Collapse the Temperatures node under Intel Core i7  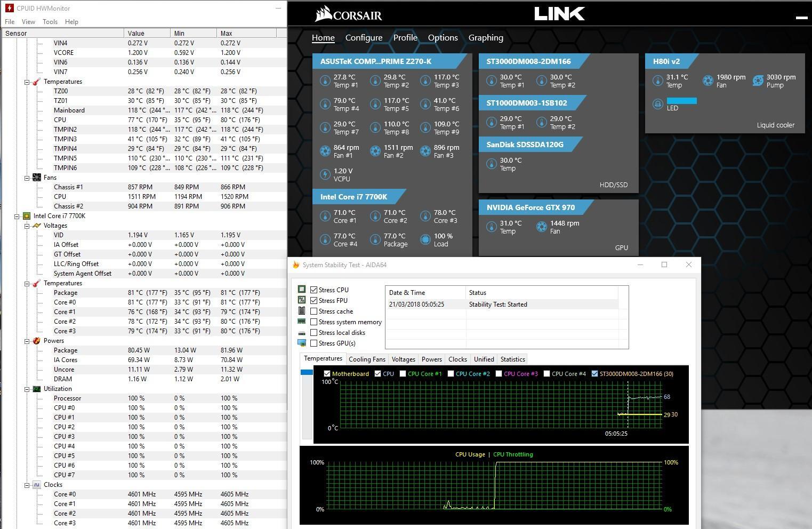coord(27,283)
